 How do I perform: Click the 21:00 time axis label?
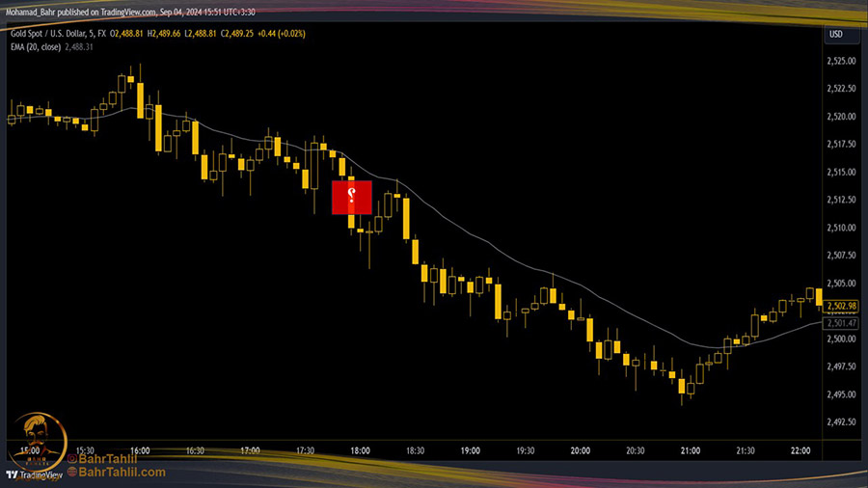pos(691,450)
